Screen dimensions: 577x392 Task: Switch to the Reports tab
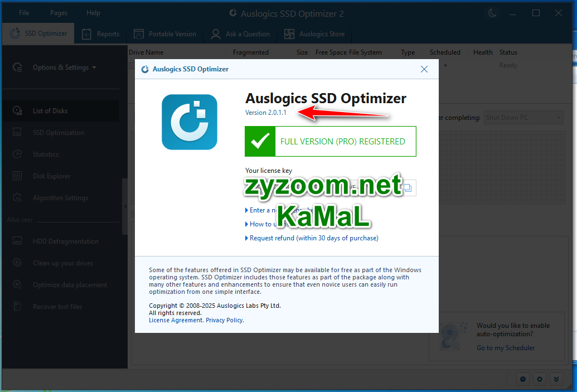(x=100, y=34)
